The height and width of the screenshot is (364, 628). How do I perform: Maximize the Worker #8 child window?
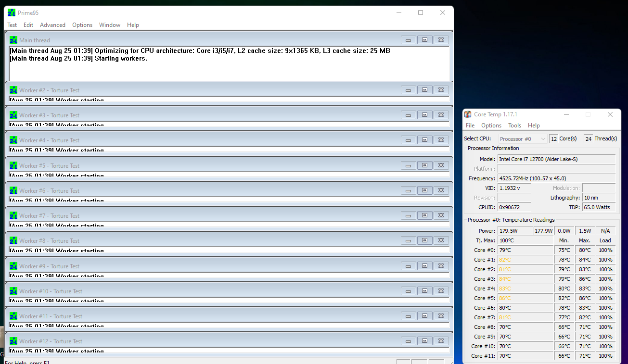pyautogui.click(x=425, y=240)
